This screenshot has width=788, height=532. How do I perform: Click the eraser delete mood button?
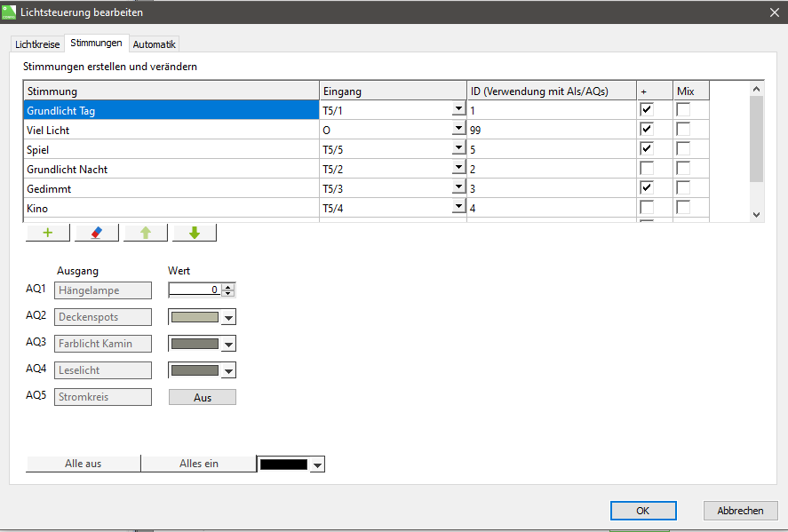(x=97, y=233)
